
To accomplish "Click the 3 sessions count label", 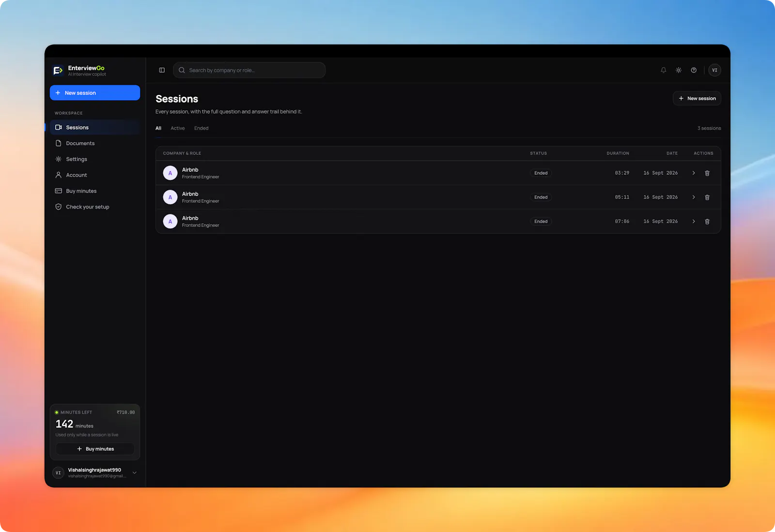I will point(709,128).
